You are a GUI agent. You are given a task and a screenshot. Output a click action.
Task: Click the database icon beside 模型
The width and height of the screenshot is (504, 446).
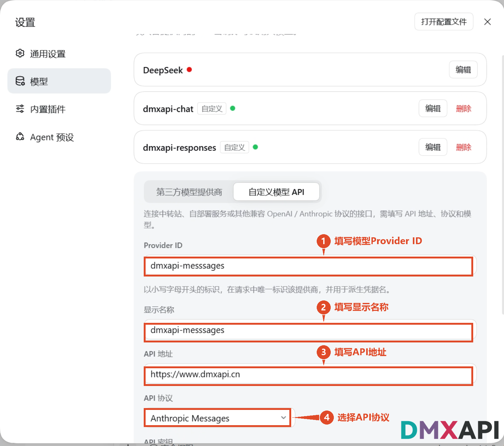pos(20,81)
